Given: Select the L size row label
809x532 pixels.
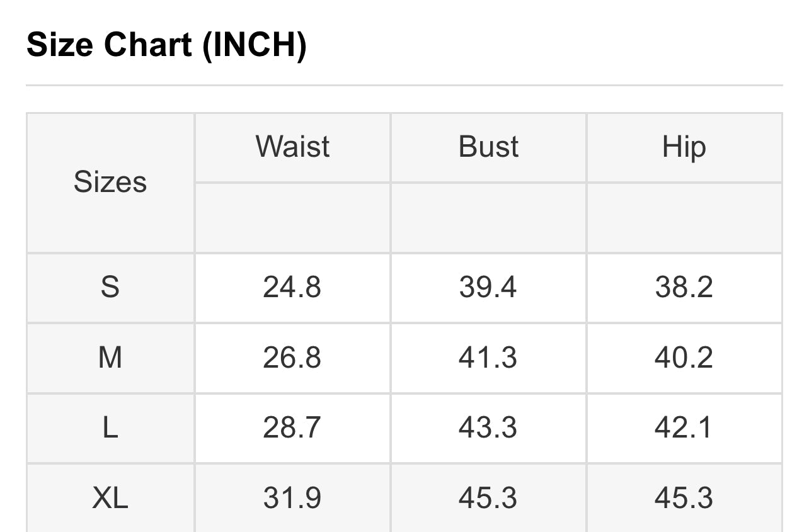Looking at the screenshot, I should click(110, 428).
